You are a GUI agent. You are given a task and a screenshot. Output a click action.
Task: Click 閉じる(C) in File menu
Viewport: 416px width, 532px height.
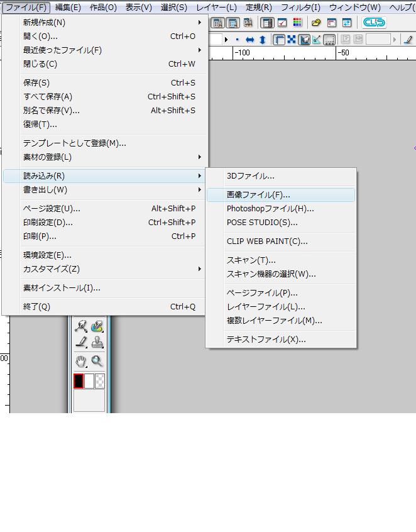pyautogui.click(x=105, y=64)
